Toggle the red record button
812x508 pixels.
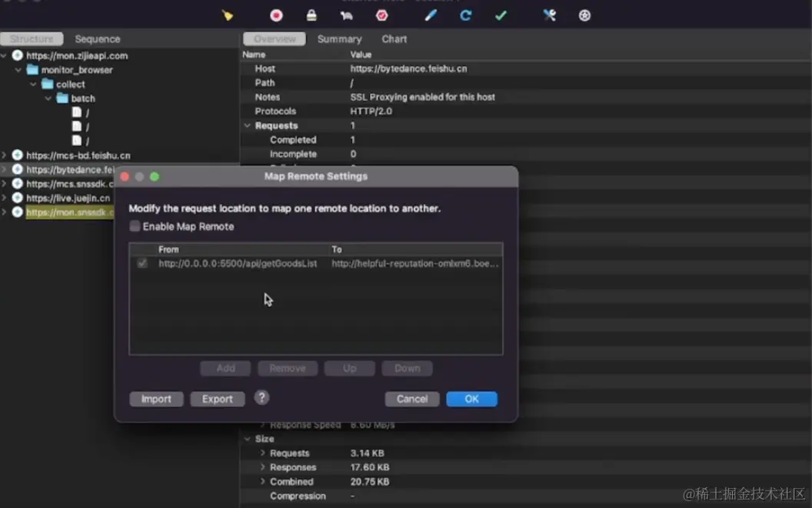tap(276, 15)
